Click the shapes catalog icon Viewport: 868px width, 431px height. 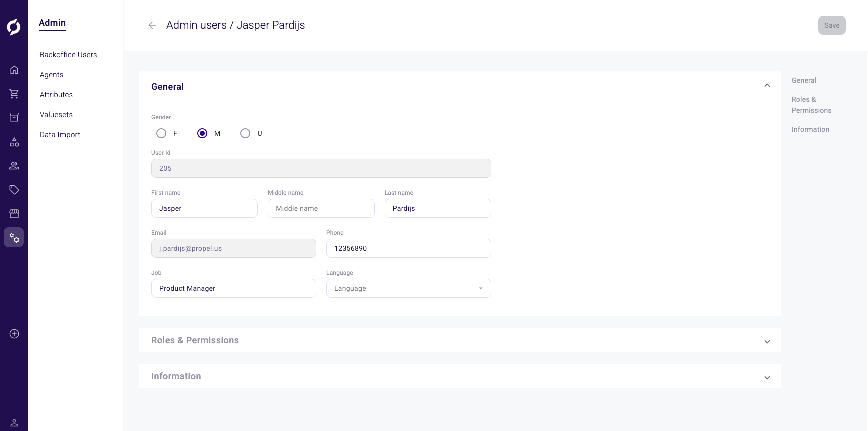pyautogui.click(x=14, y=142)
